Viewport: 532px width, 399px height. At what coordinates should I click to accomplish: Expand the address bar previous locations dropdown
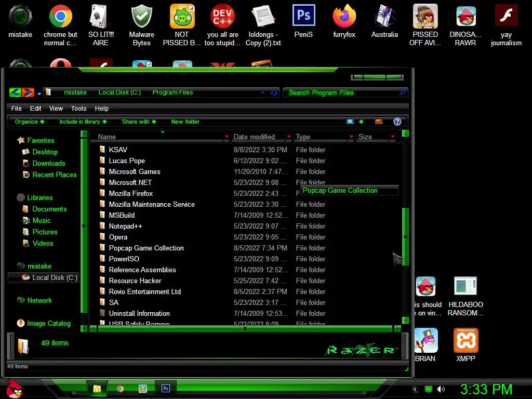coord(262,92)
